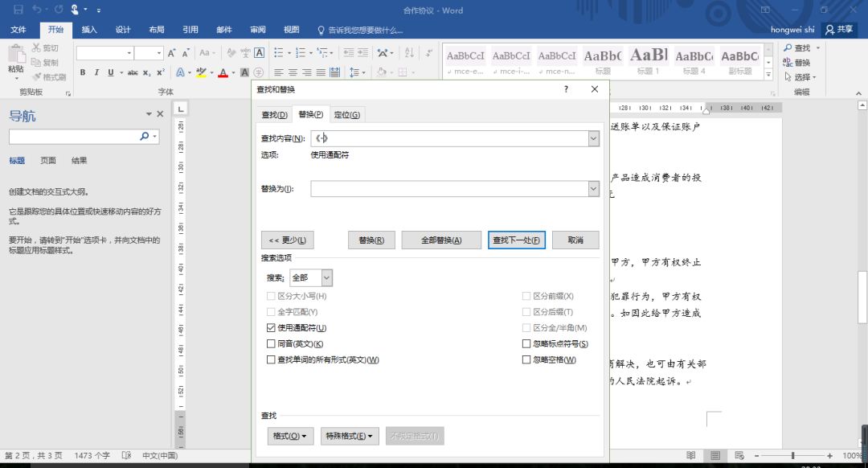Enable the 区分大小写 checkbox
Image resolution: width=868 pixels, height=468 pixels.
272,296
